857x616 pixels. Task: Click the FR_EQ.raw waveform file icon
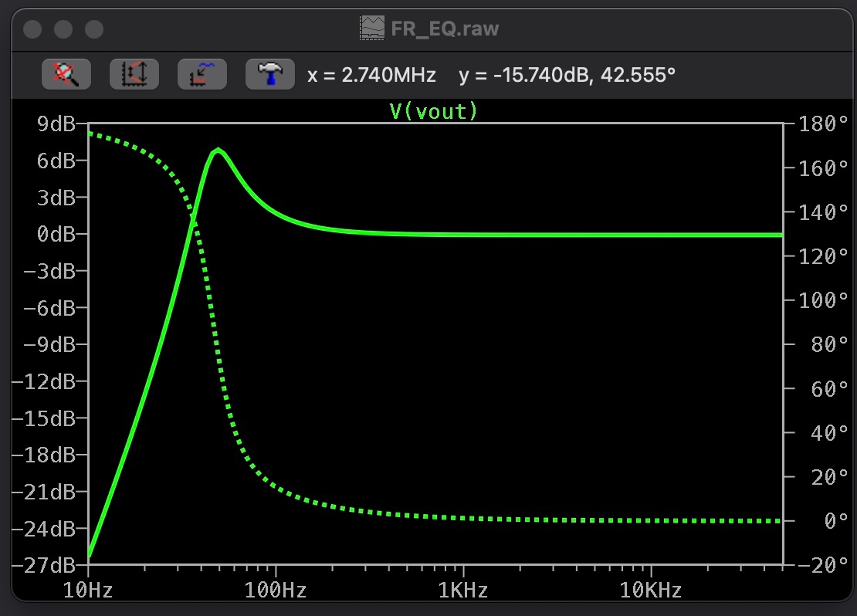371,28
